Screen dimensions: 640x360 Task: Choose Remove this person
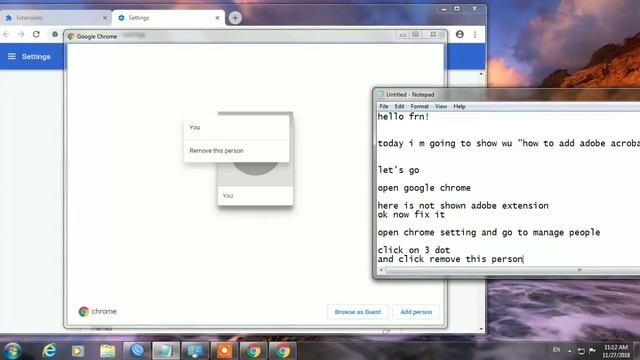tap(236, 151)
